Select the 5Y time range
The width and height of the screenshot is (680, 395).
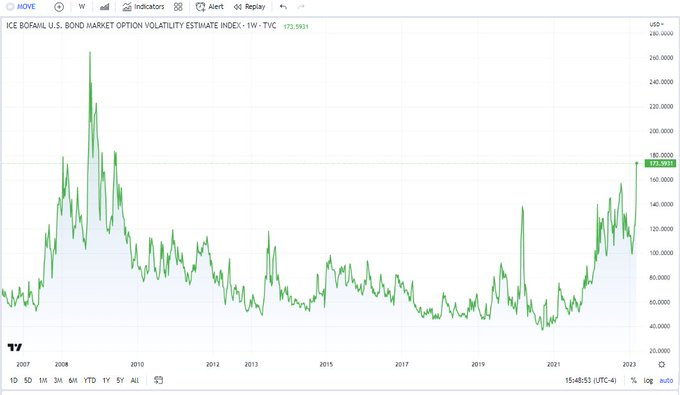click(x=120, y=380)
